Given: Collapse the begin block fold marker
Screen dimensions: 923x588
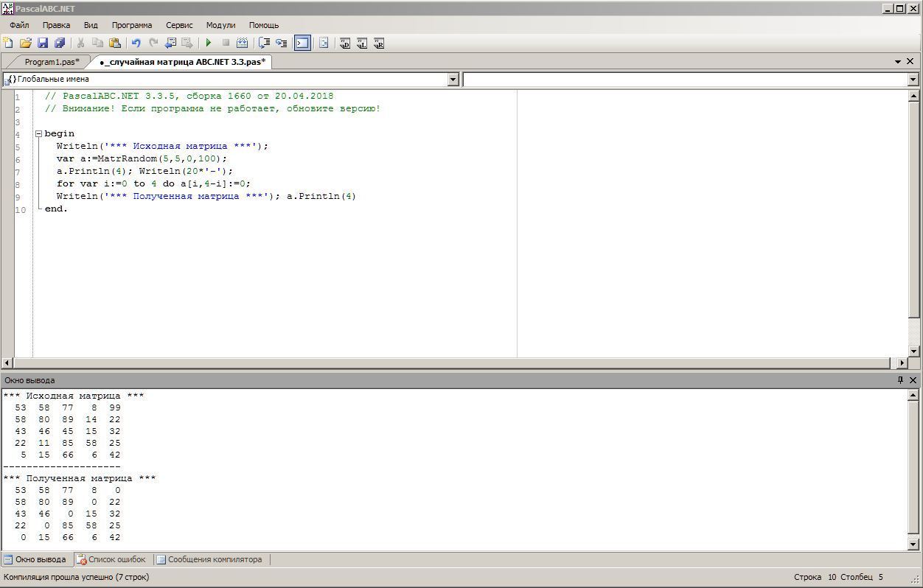Looking at the screenshot, I should pos(38,134).
